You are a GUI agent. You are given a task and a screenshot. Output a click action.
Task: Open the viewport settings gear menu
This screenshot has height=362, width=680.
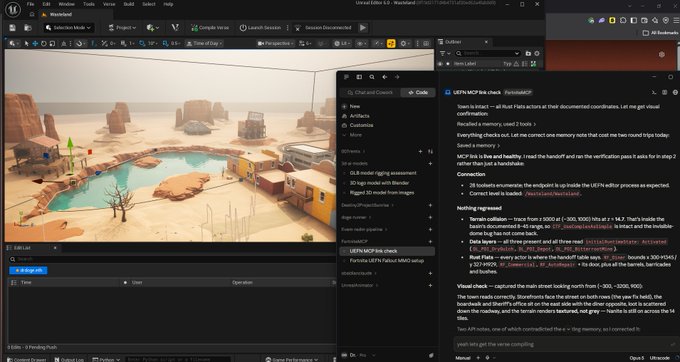tap(405, 43)
